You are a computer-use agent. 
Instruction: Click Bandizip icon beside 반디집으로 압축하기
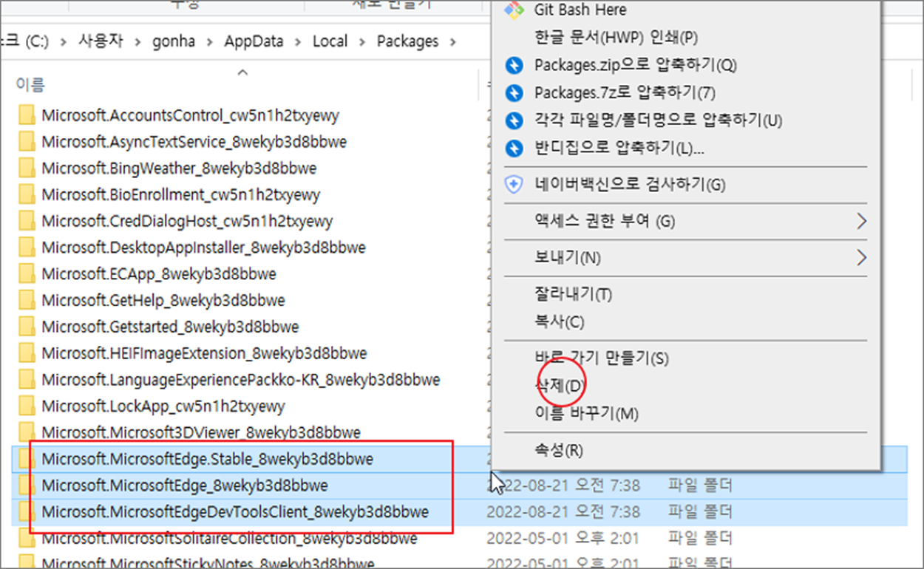coord(514,148)
